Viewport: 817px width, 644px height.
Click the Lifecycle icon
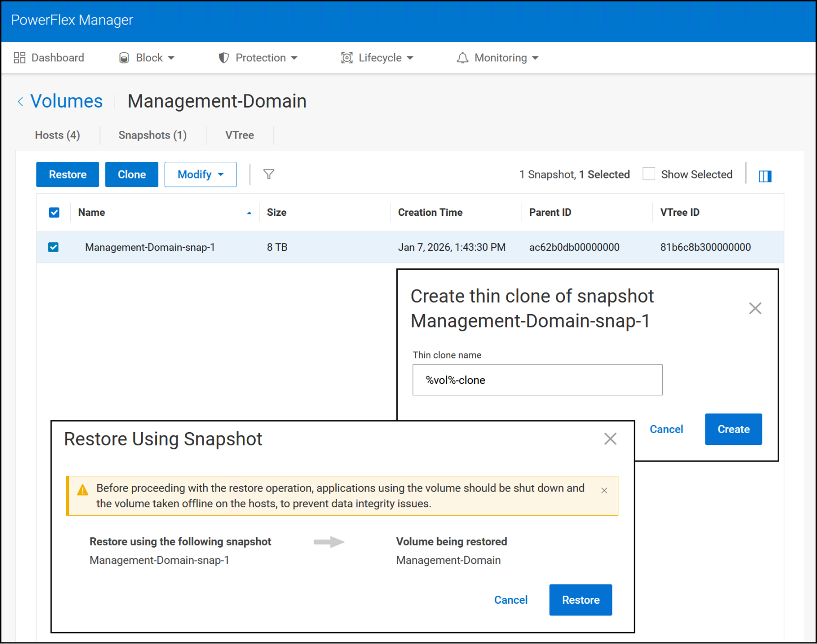pos(347,58)
